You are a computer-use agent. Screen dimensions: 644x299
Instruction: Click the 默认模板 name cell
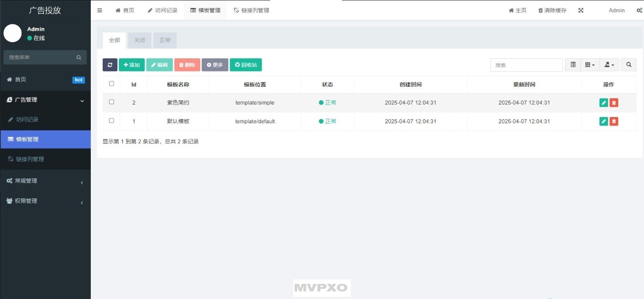point(178,121)
